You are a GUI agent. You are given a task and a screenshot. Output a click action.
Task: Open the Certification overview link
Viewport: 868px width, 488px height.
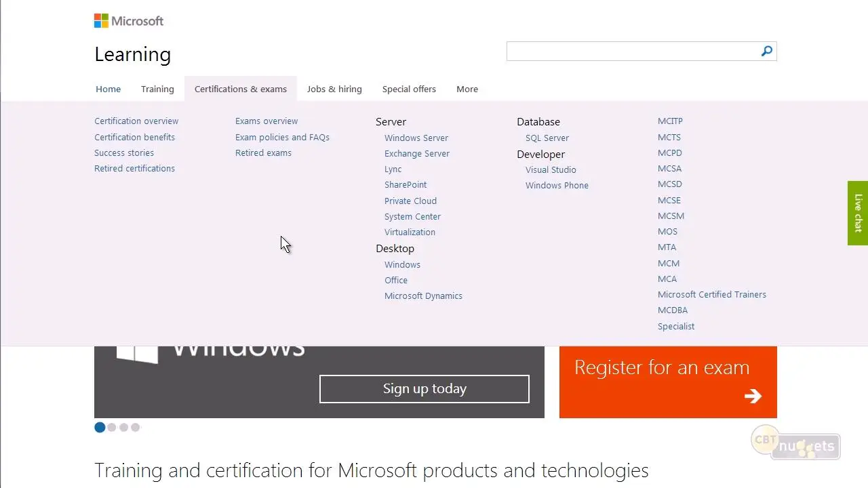pyautogui.click(x=136, y=121)
